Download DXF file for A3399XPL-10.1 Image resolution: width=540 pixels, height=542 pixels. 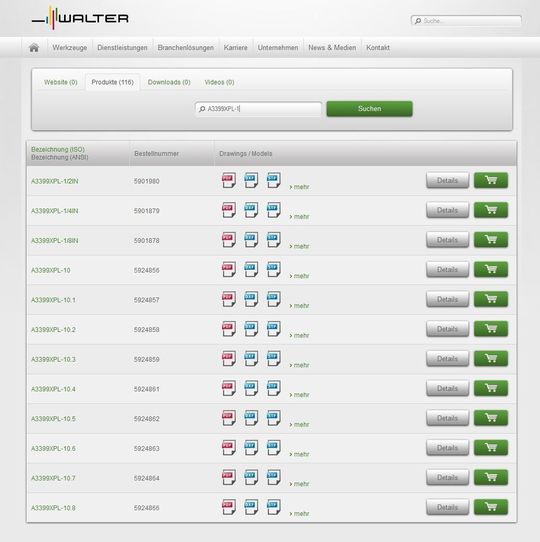coord(251,299)
